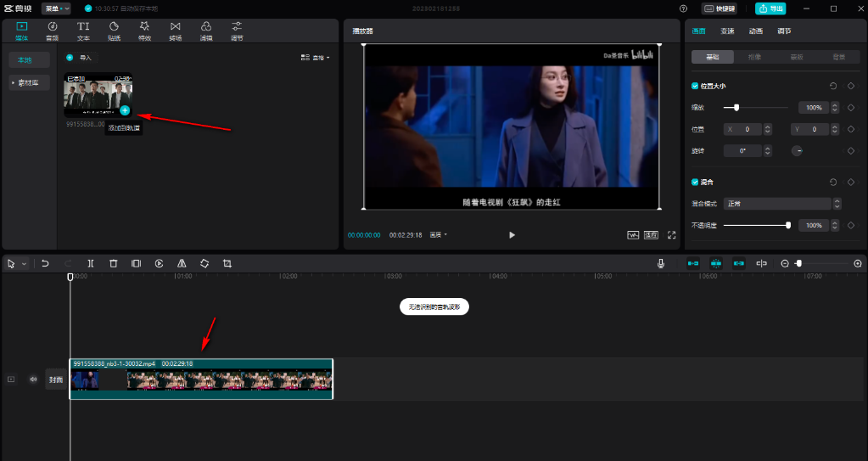Click the scale (缩放) slider handle
The height and width of the screenshot is (461, 868).
(x=736, y=108)
